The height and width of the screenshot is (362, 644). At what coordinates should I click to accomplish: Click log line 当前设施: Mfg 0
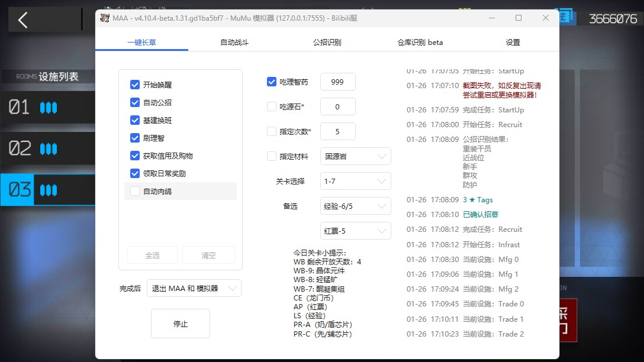pos(491,260)
